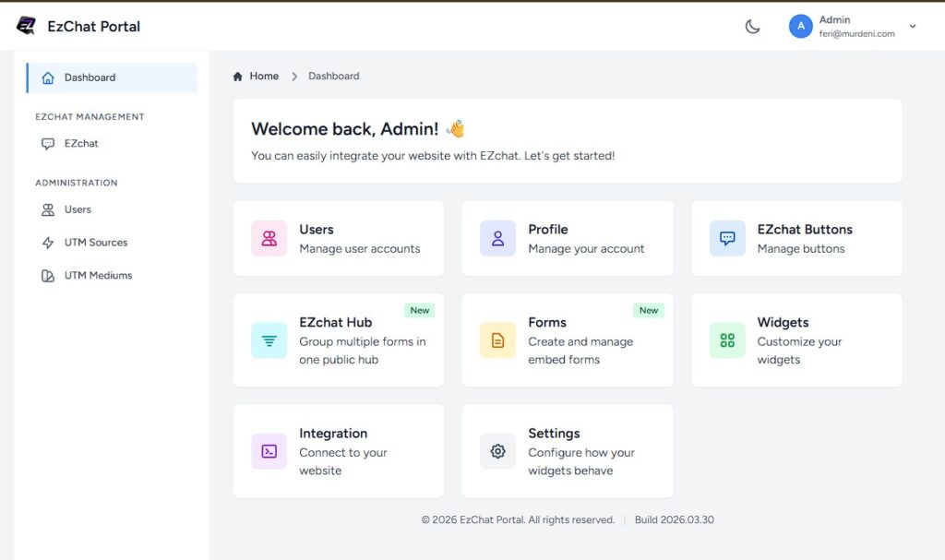Click the pink Users card icon
Viewport: 945px width, 560px height.
tap(269, 238)
